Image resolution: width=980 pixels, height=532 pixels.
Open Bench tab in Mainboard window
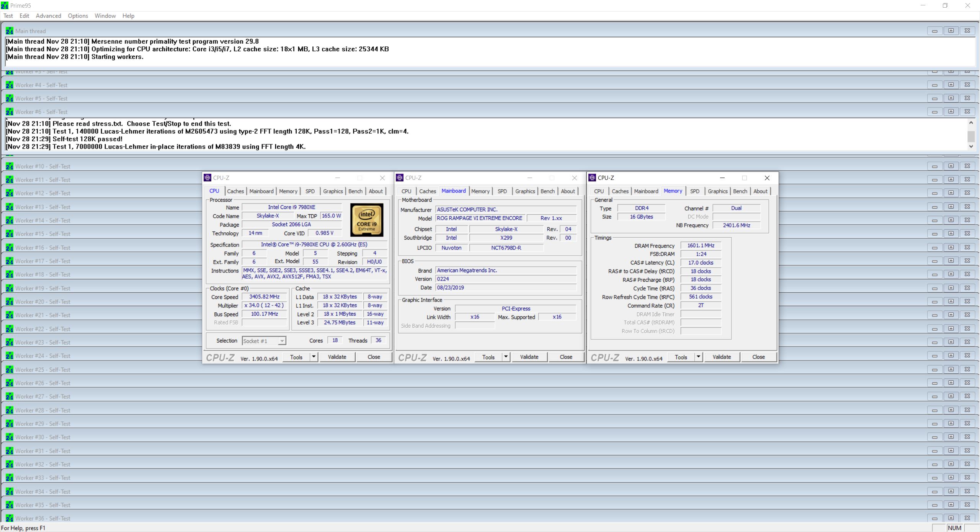pos(547,191)
